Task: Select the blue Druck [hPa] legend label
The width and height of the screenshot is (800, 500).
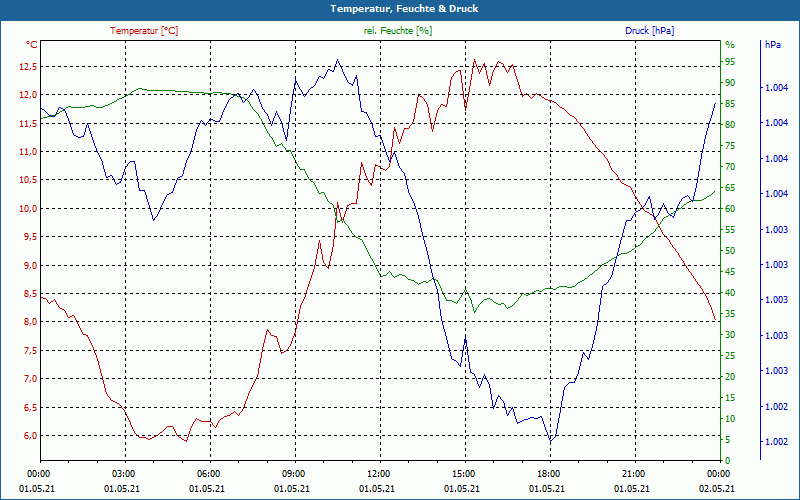Action: coord(649,31)
